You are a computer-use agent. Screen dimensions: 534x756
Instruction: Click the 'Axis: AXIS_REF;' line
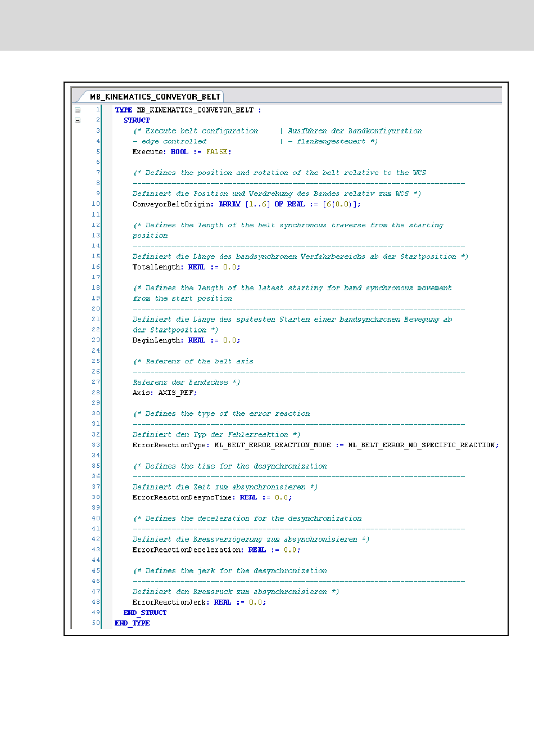click(x=165, y=393)
